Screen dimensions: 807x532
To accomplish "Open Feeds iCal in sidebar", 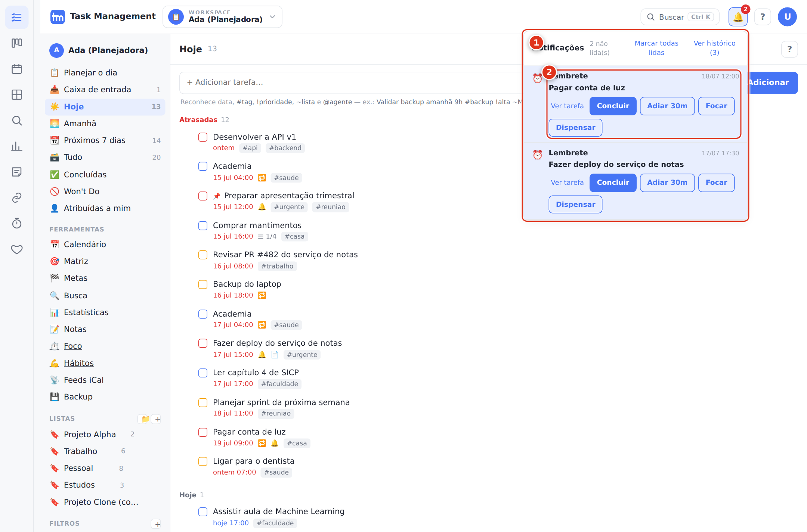I will point(105,380).
